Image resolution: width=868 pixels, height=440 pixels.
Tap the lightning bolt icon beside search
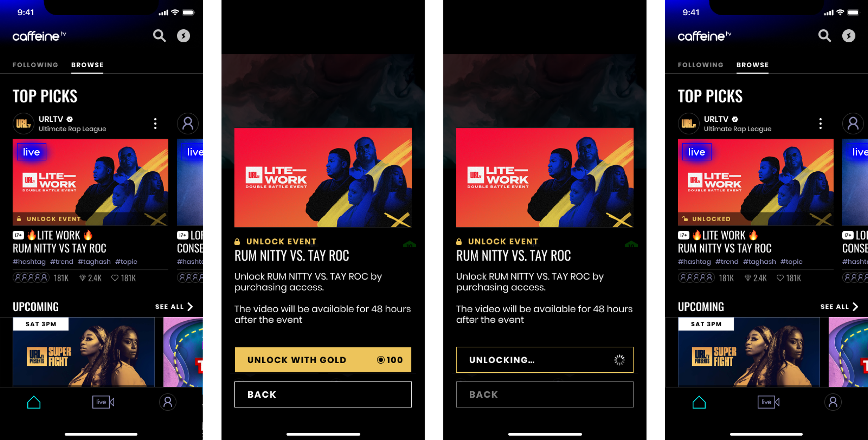[183, 36]
